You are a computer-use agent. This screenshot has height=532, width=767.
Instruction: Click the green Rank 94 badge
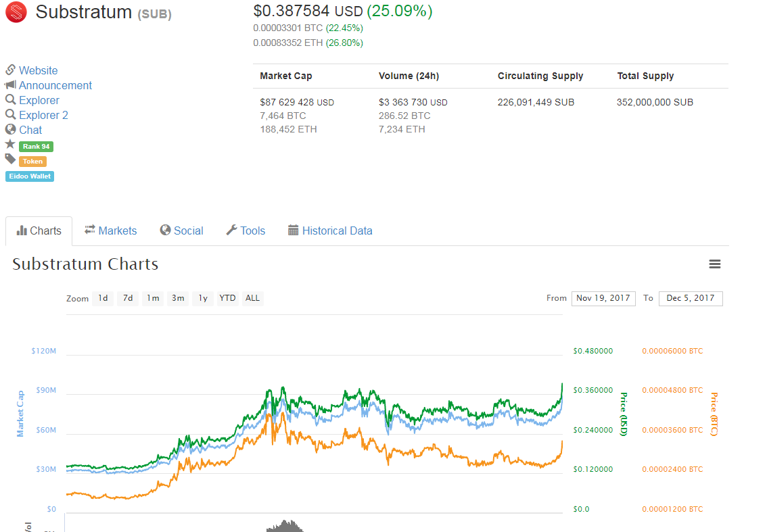(x=37, y=146)
